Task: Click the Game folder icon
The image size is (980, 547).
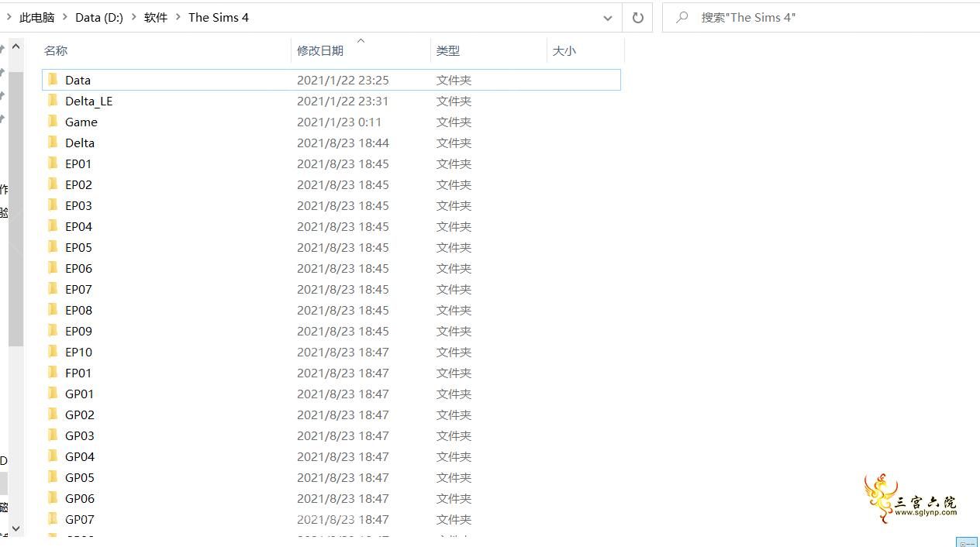Action: [x=53, y=122]
